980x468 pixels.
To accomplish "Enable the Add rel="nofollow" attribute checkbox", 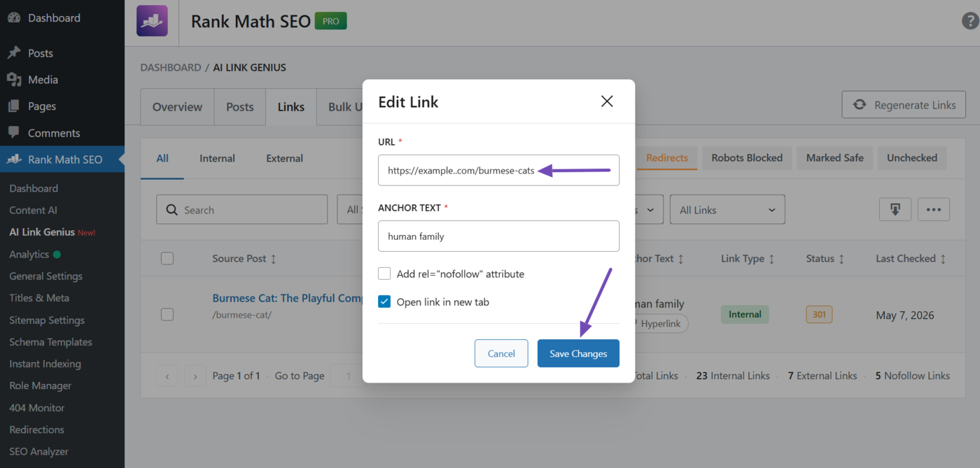I will 384,274.
